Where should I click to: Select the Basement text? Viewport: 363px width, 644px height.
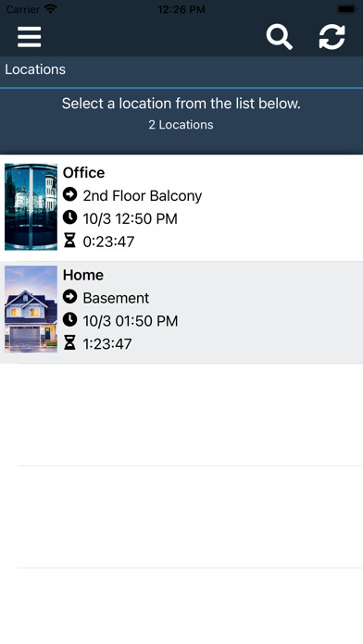[x=116, y=298]
